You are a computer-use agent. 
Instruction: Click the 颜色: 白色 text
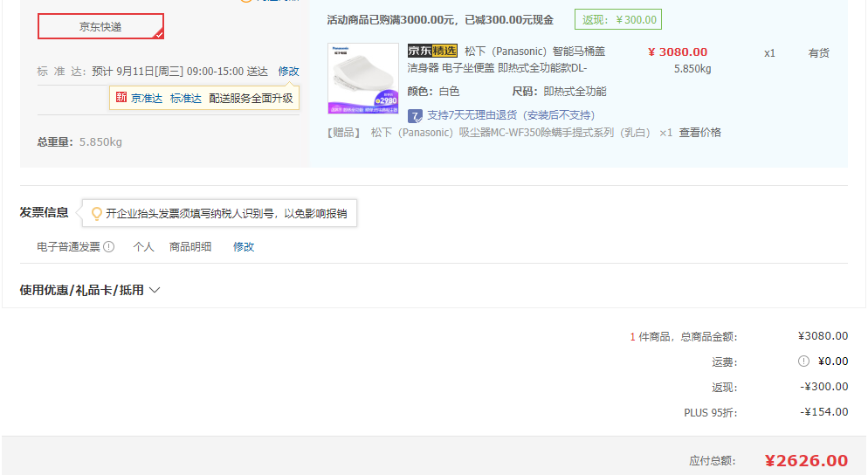[x=433, y=92]
